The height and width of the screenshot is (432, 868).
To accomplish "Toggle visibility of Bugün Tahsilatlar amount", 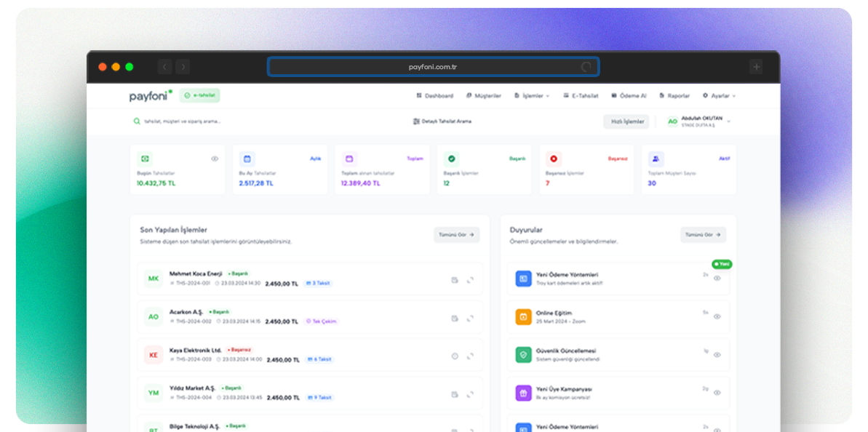I will pos(215,159).
